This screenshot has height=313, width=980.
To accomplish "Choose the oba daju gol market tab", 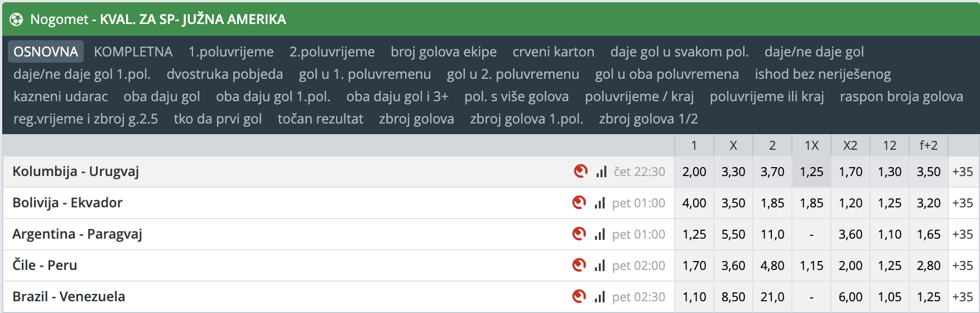I will (x=162, y=96).
